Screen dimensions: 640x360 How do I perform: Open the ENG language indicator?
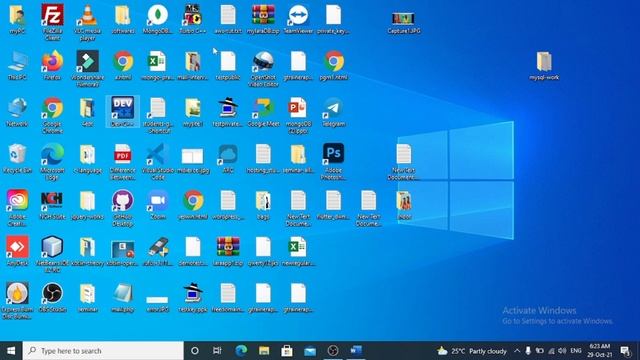576,351
